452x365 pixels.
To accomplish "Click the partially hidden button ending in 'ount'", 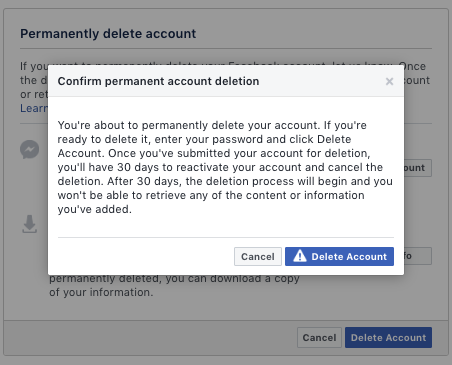I will tap(418, 168).
